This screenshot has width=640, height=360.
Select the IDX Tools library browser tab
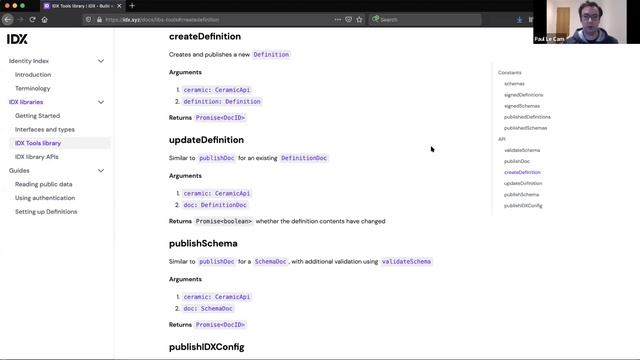pyautogui.click(x=82, y=6)
